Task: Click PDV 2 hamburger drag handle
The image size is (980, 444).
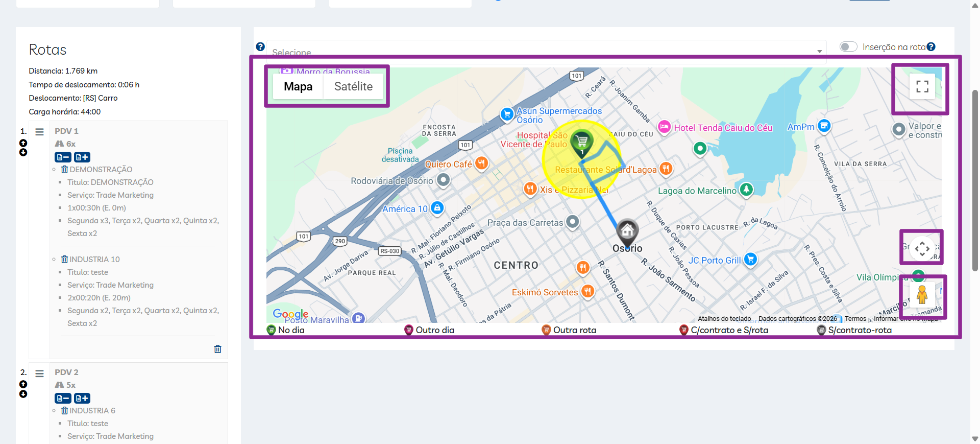Action: 39,373
